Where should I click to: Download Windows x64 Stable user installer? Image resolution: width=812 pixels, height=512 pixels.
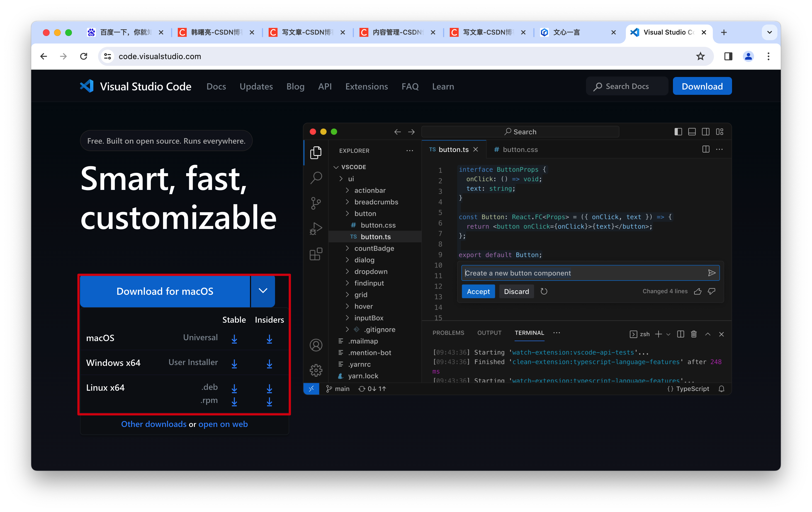pos(234,363)
